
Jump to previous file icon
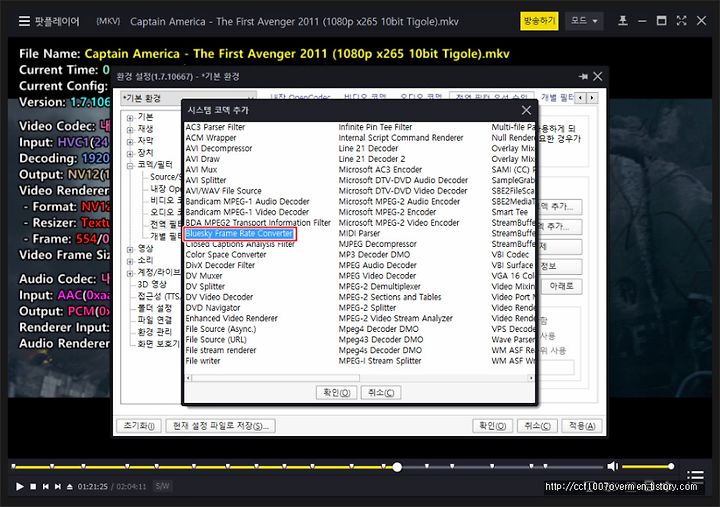(45, 486)
